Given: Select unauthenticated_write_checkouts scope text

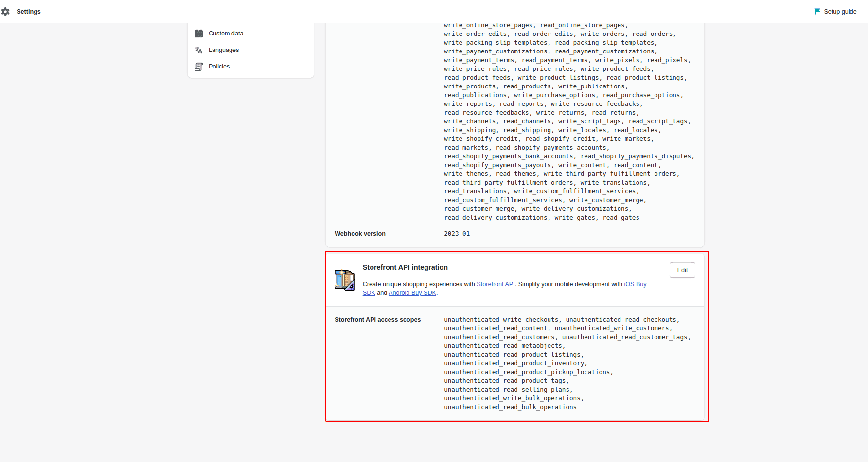Looking at the screenshot, I should [x=501, y=320].
